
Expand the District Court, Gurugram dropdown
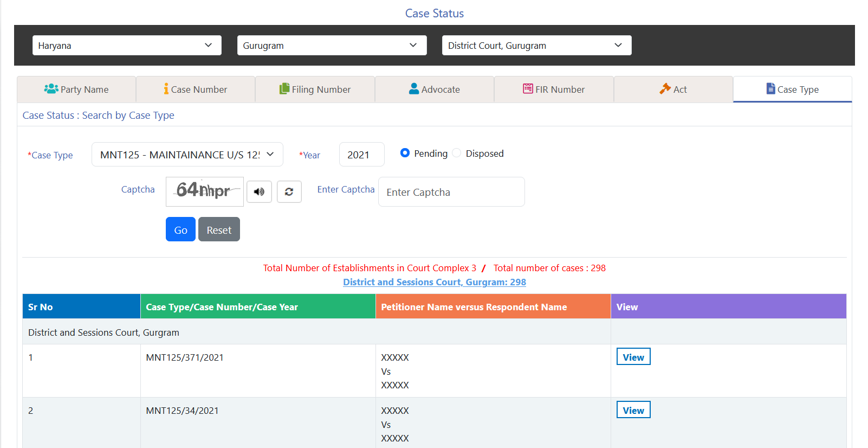click(x=536, y=46)
